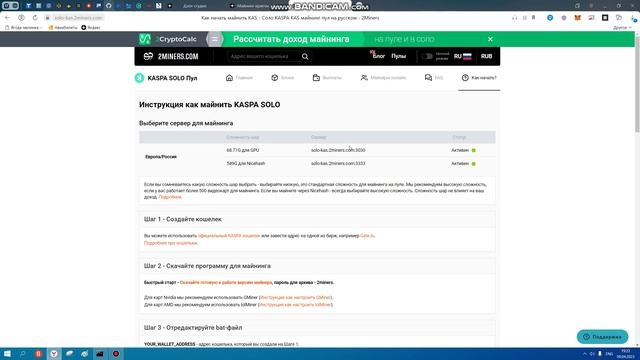
Task: Open the FAQ tab
Action: click(x=434, y=78)
